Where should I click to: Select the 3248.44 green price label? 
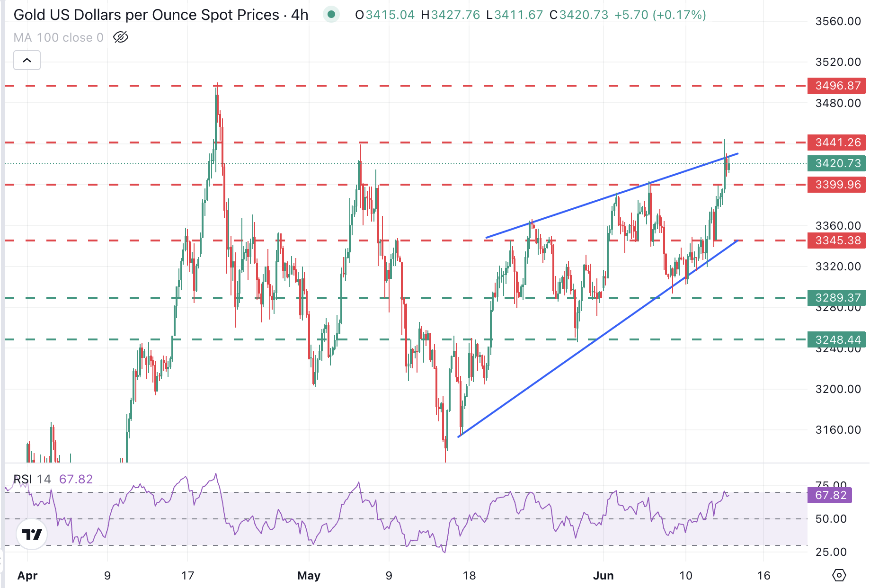(837, 340)
